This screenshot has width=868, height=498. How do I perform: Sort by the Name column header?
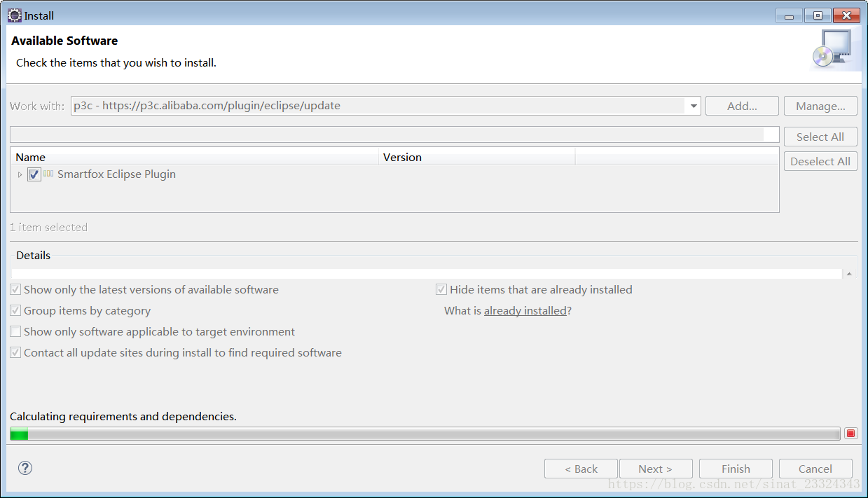(x=195, y=157)
